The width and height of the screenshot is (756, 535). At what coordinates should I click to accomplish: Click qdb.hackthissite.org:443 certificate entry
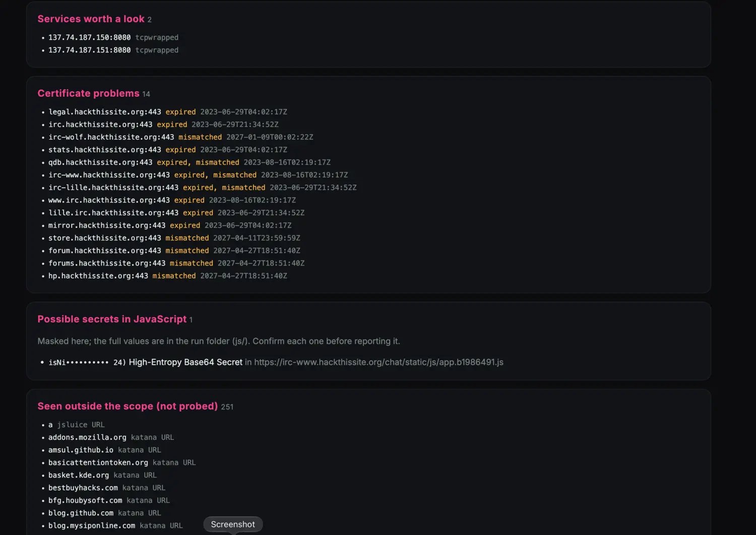tap(190, 162)
